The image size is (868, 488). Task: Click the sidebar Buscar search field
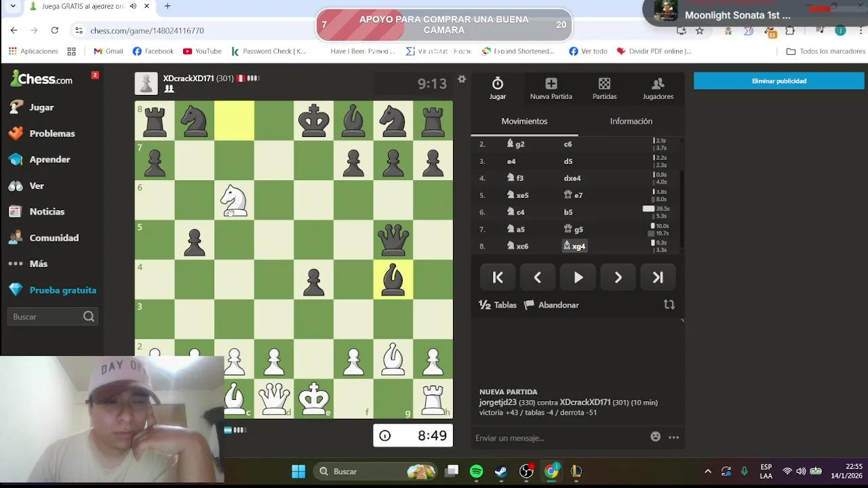(52, 317)
